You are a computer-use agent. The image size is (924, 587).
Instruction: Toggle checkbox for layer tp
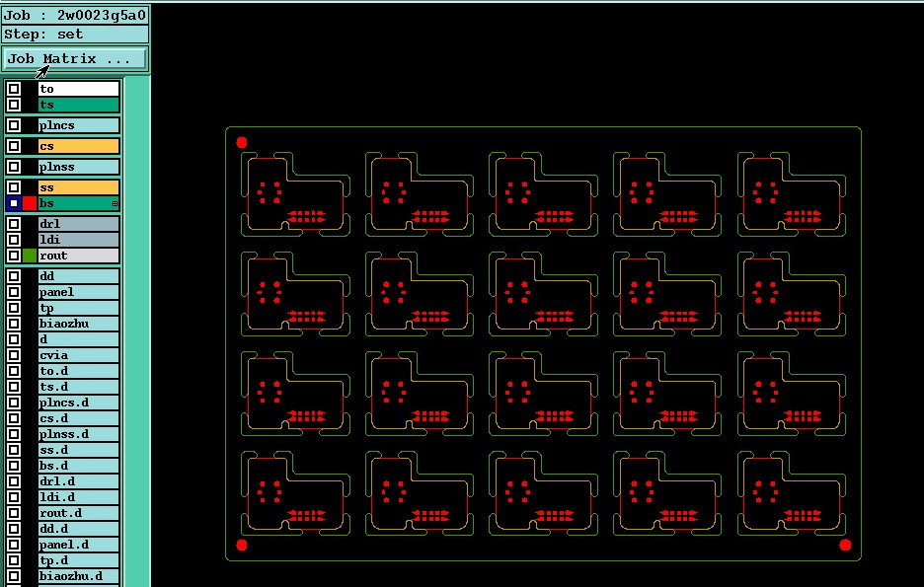coord(14,308)
